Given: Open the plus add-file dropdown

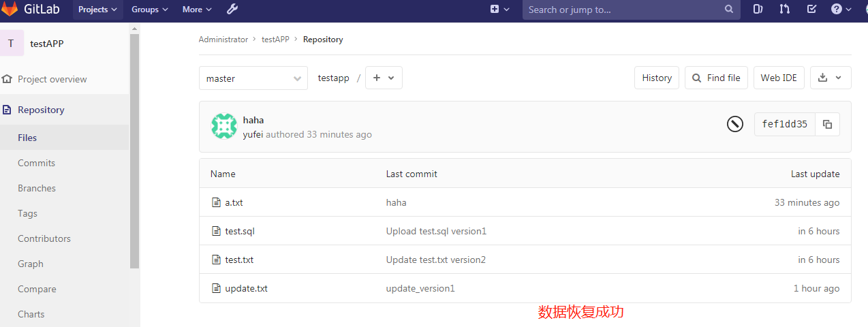Looking at the screenshot, I should (x=384, y=78).
